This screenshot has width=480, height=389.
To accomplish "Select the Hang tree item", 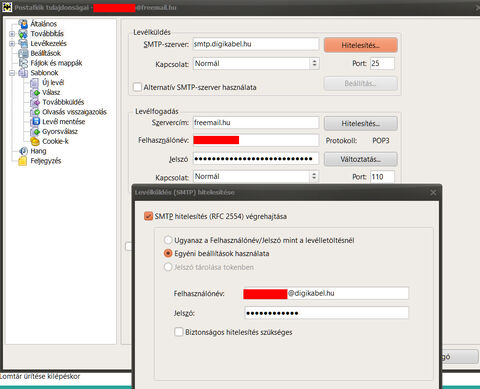I will point(38,151).
